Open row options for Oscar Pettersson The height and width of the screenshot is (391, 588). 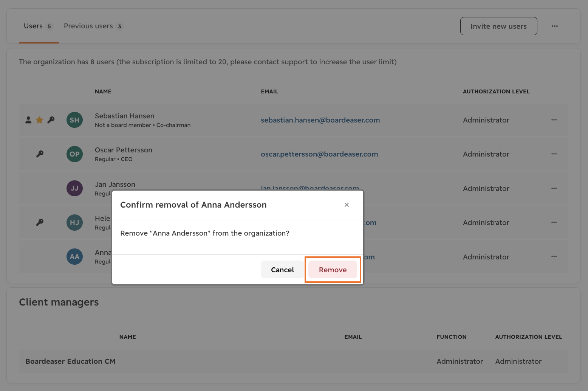click(554, 154)
